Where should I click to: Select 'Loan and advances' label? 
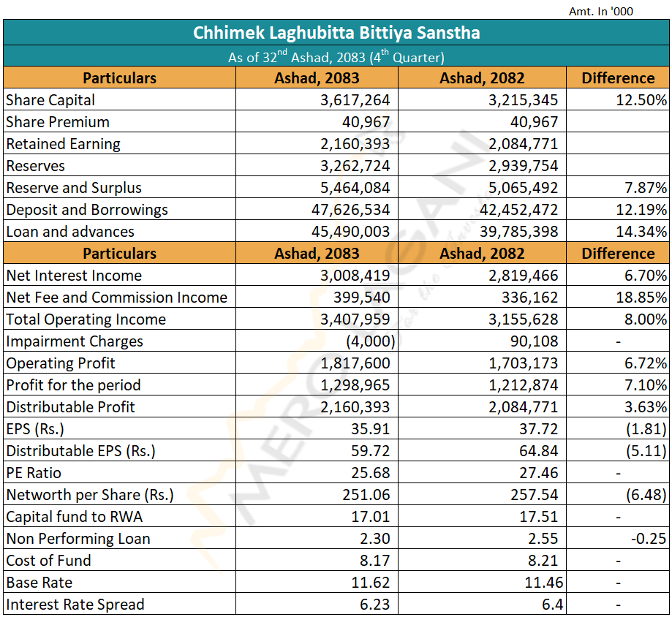coord(70,231)
